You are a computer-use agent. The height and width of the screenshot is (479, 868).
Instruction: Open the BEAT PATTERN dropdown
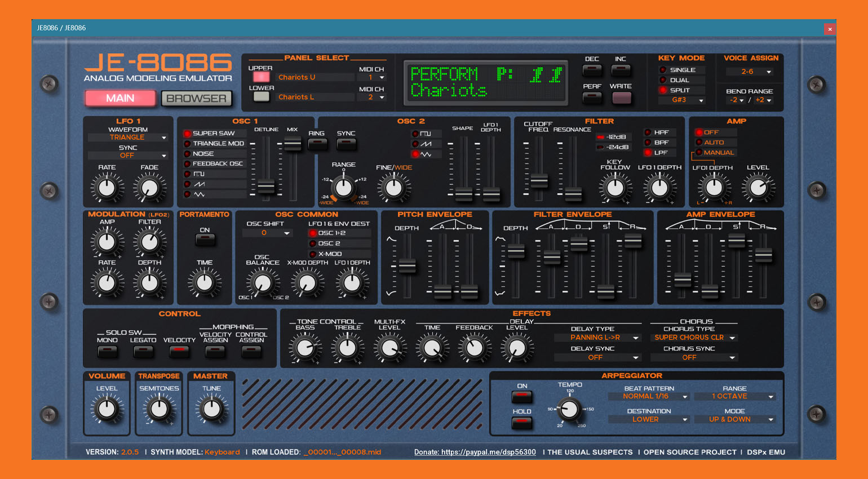coord(648,396)
